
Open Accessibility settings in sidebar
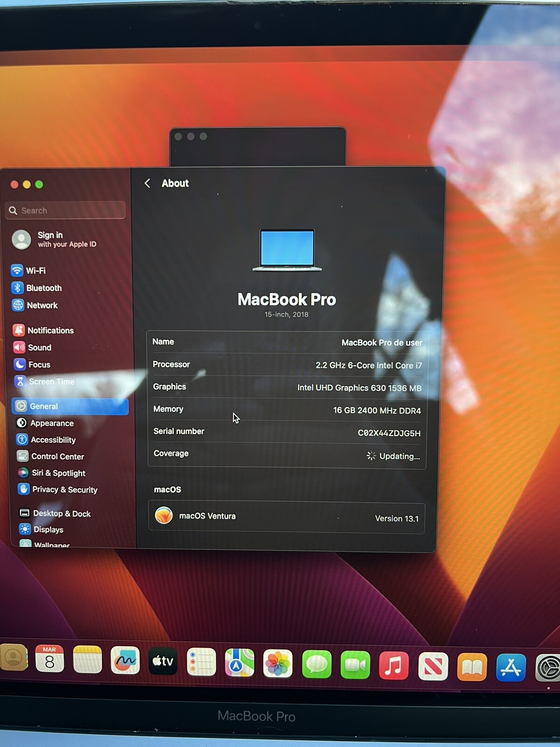click(x=46, y=440)
